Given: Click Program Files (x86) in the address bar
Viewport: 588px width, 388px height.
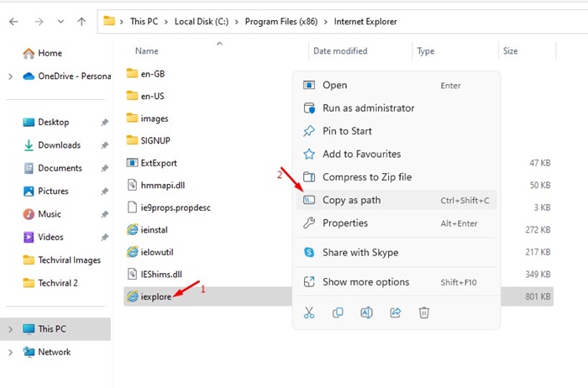Looking at the screenshot, I should 281,22.
